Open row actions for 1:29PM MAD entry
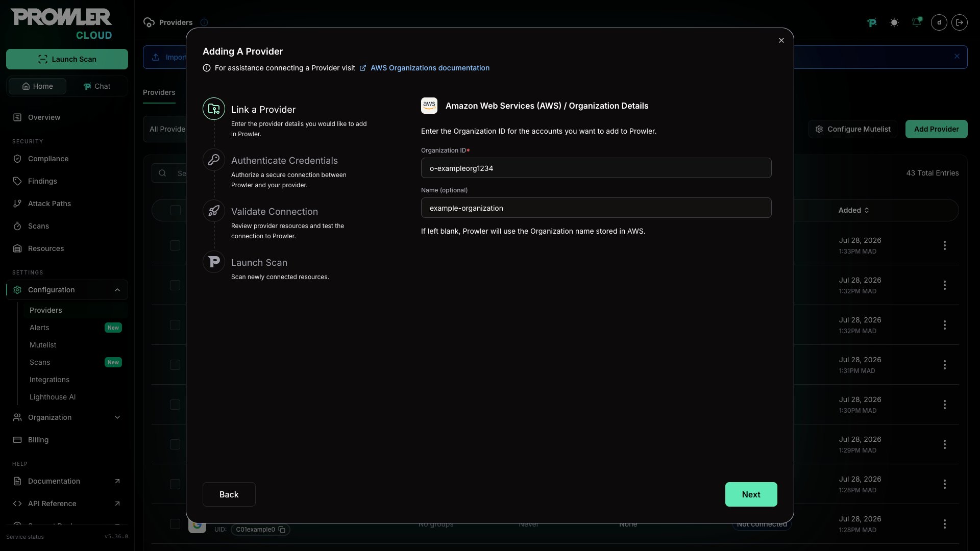The height and width of the screenshot is (551, 980). click(944, 444)
